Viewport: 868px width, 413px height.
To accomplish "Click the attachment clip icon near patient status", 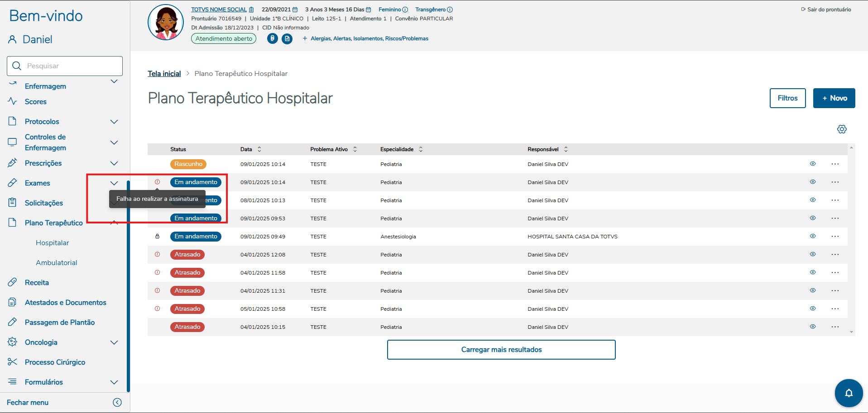I will tap(272, 39).
